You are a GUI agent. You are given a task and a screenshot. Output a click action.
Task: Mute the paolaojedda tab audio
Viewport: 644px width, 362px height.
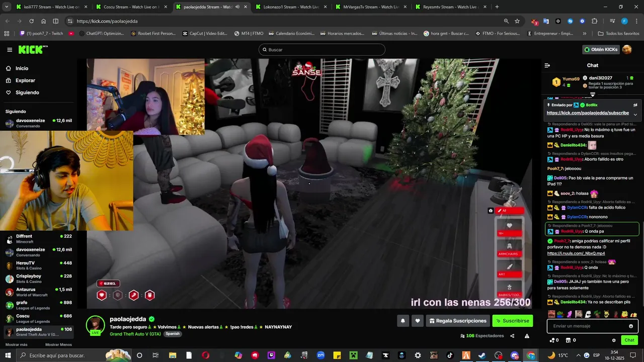coord(237,7)
